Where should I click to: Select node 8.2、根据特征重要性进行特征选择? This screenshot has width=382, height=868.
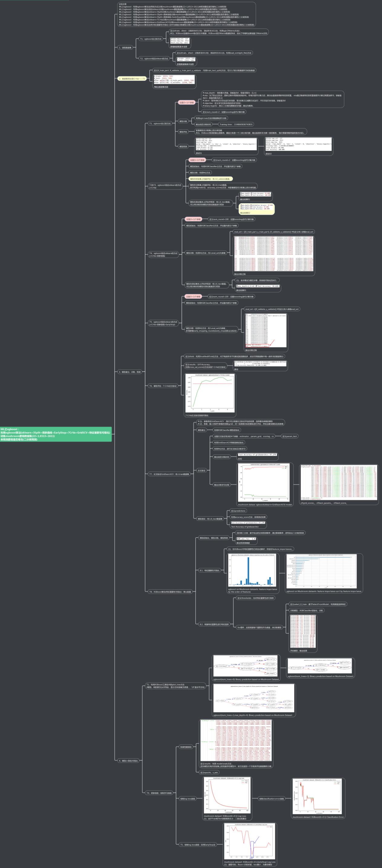pos(214,624)
